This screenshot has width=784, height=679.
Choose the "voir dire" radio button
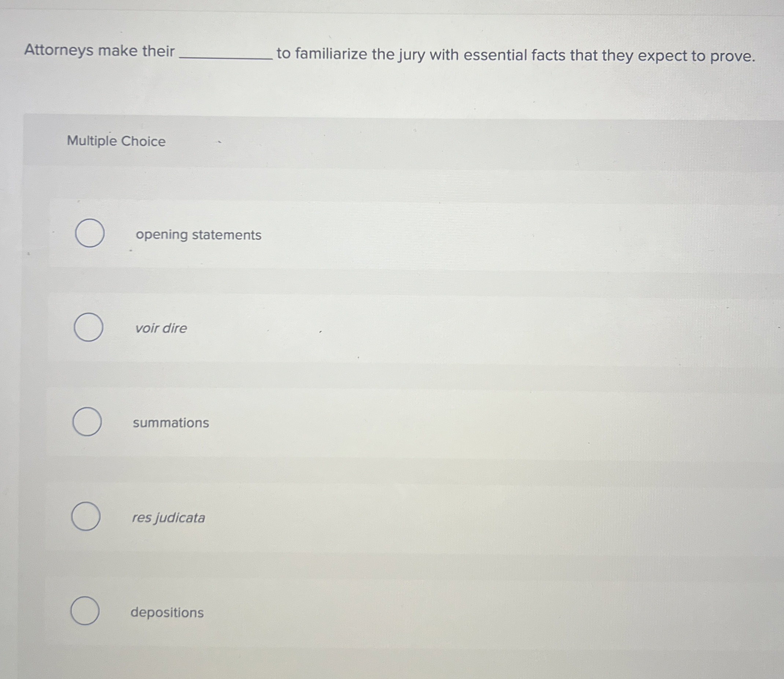[88, 327]
